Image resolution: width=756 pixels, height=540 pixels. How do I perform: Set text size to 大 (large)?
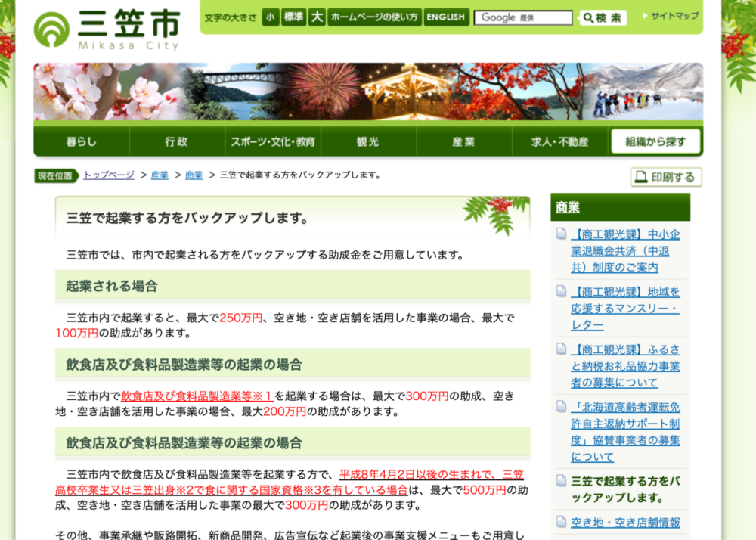click(317, 17)
